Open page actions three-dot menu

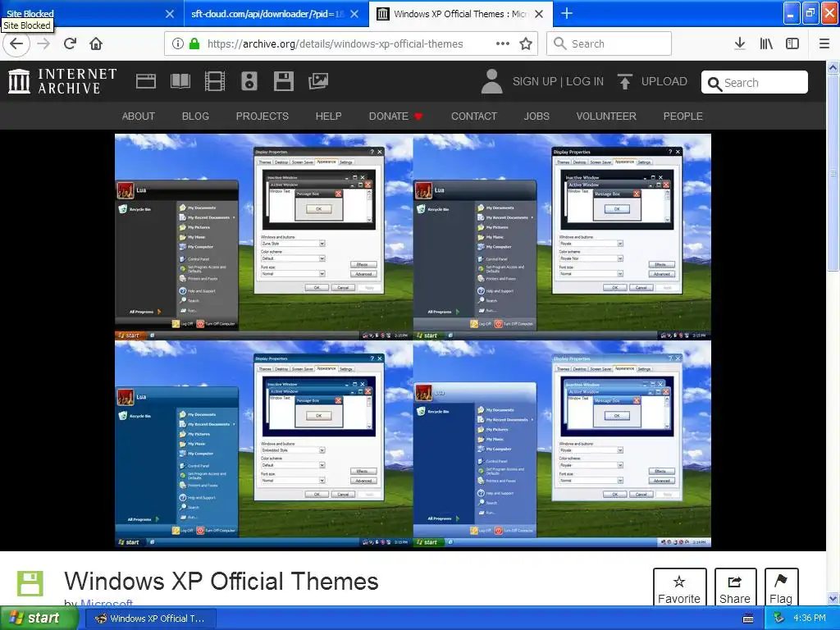[503, 43]
